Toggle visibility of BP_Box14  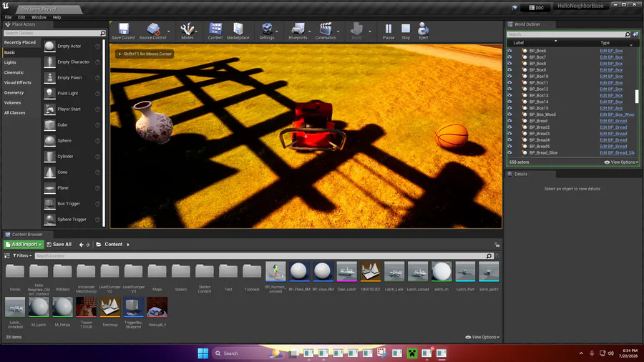[x=509, y=102]
